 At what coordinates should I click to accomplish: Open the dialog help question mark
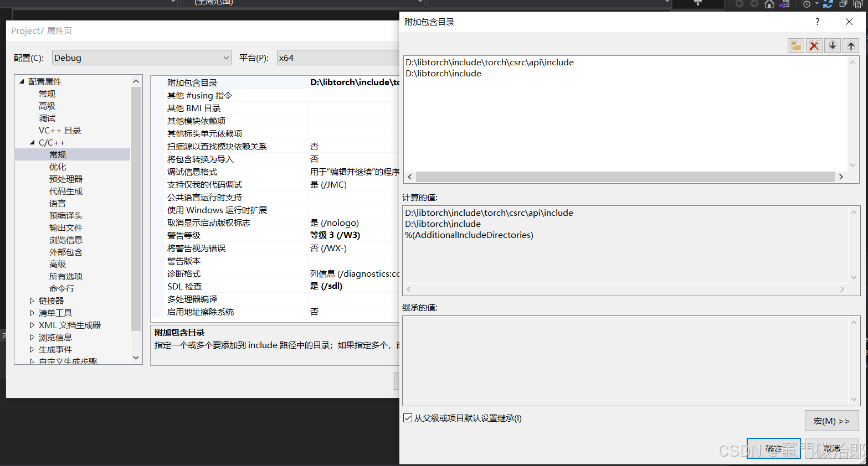pyautogui.click(x=817, y=22)
